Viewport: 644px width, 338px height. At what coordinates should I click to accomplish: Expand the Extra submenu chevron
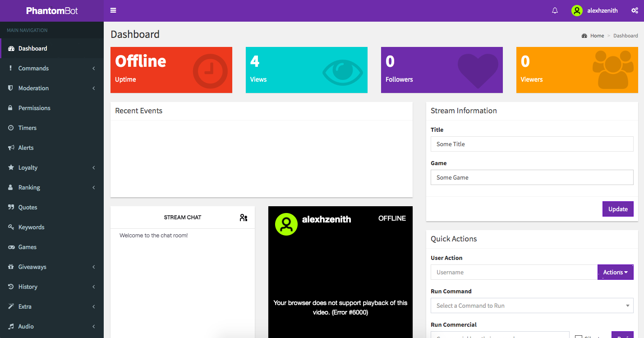click(x=94, y=306)
